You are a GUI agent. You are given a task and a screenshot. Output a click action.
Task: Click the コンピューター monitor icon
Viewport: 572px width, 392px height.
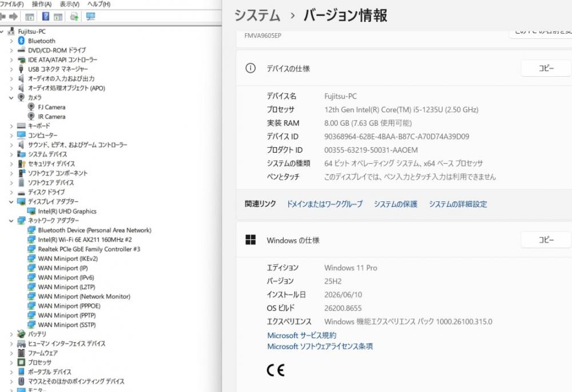21,136
